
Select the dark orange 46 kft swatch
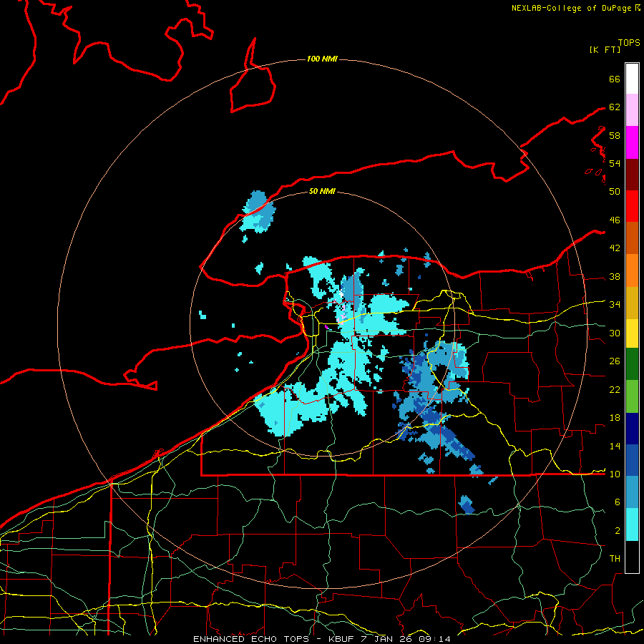[632, 238]
